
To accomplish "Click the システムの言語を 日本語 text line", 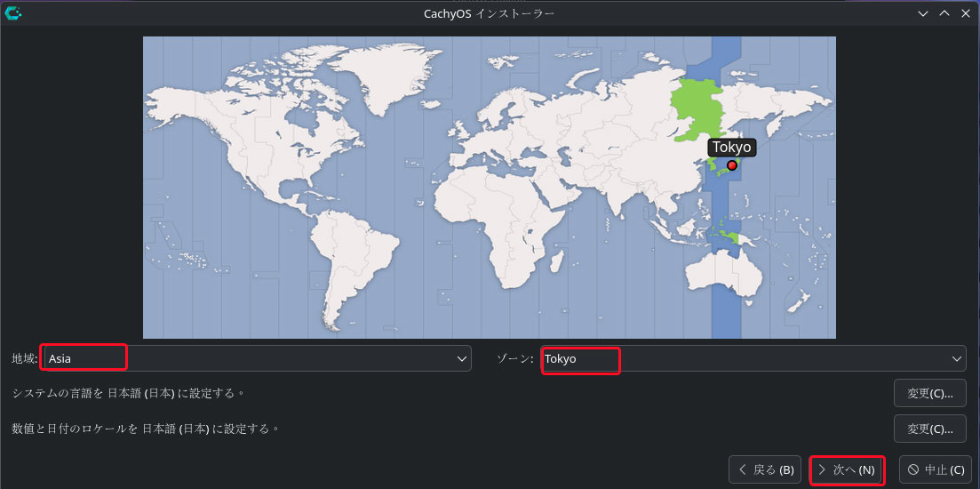I will 128,393.
